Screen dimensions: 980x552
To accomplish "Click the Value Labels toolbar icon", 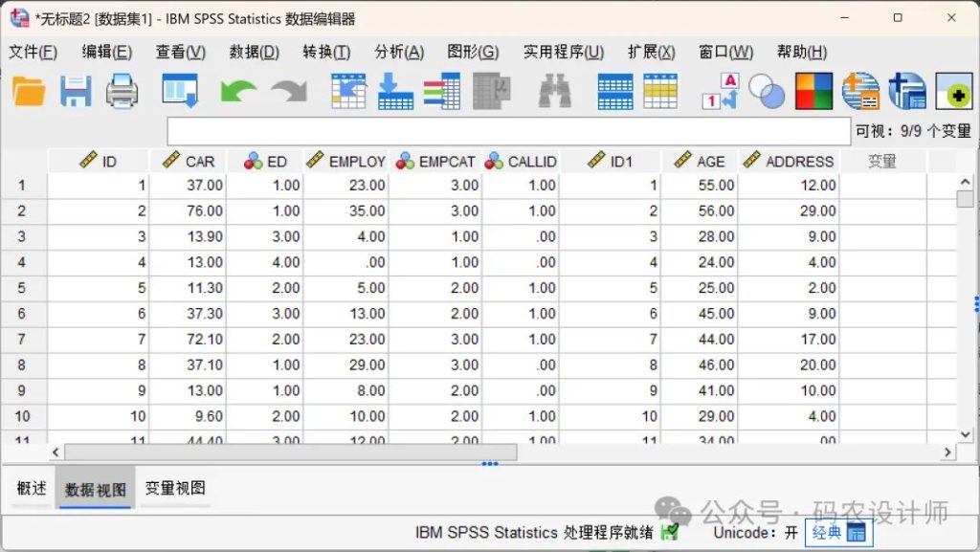I will tap(719, 92).
